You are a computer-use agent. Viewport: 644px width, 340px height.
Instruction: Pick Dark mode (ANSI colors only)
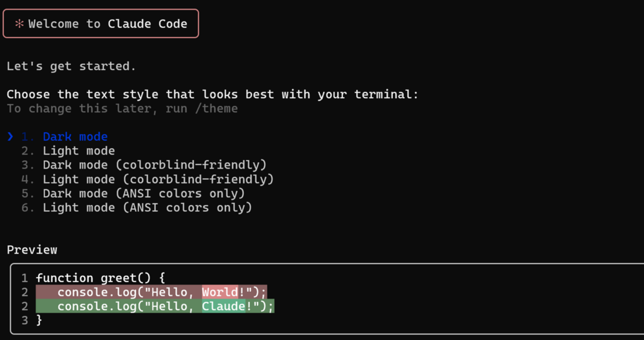coord(143,193)
